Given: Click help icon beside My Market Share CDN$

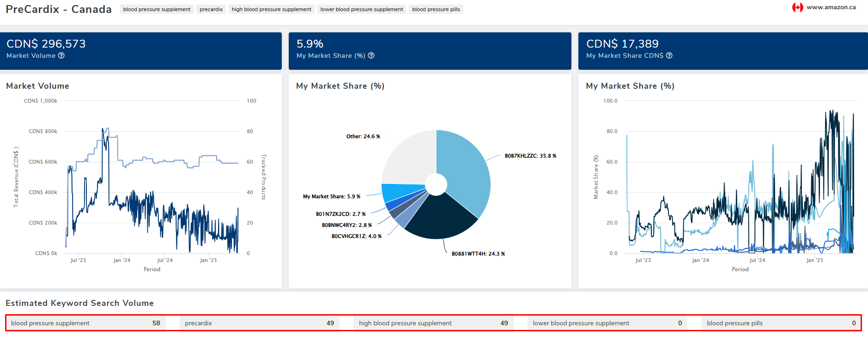Looking at the screenshot, I should pyautogui.click(x=669, y=55).
